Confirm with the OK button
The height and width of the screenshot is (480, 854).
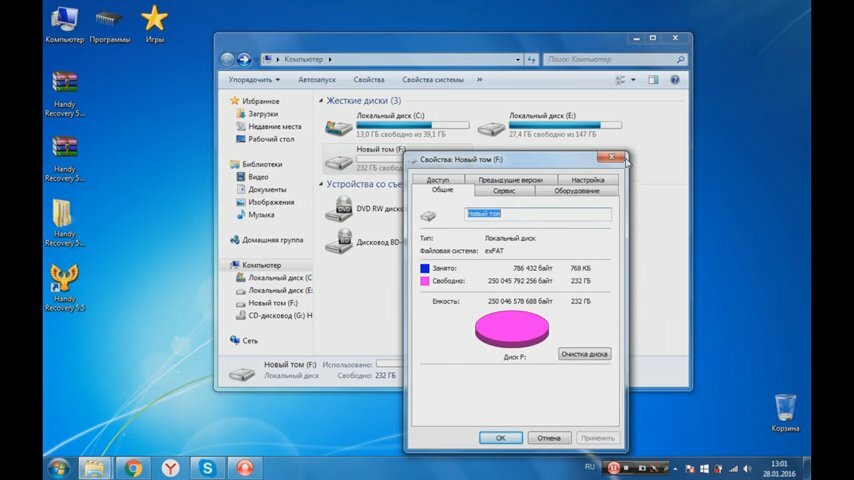(501, 438)
